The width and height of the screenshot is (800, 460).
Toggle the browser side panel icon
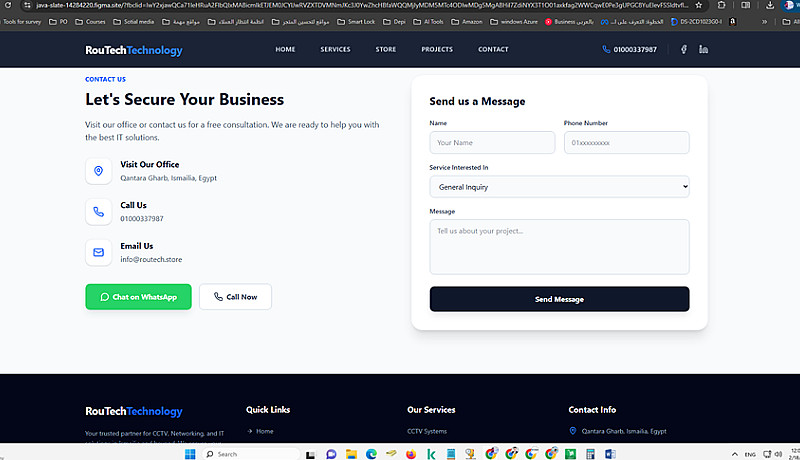point(745,5)
